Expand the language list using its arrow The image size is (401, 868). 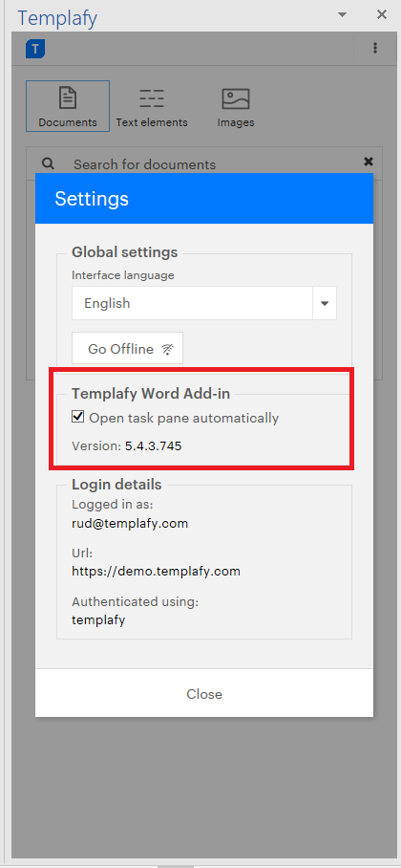pos(325,303)
